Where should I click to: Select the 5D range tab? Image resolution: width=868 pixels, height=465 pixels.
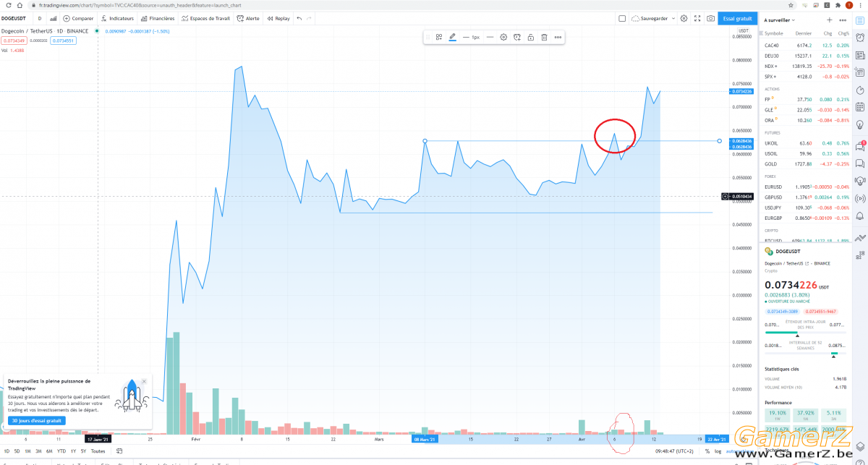point(17,451)
